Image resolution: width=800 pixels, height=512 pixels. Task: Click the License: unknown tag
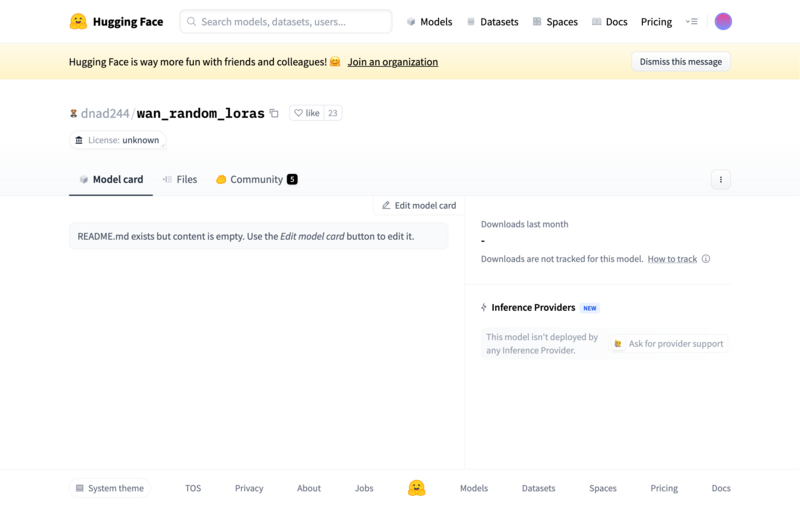[117, 140]
